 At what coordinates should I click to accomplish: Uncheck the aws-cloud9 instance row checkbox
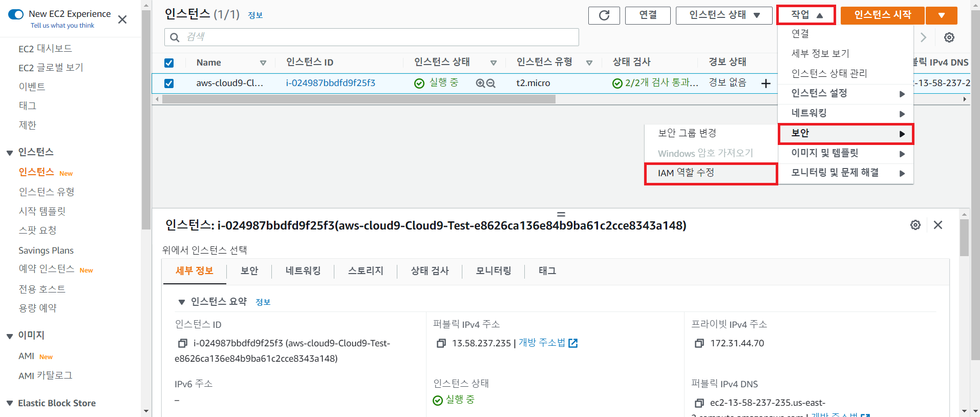click(169, 83)
